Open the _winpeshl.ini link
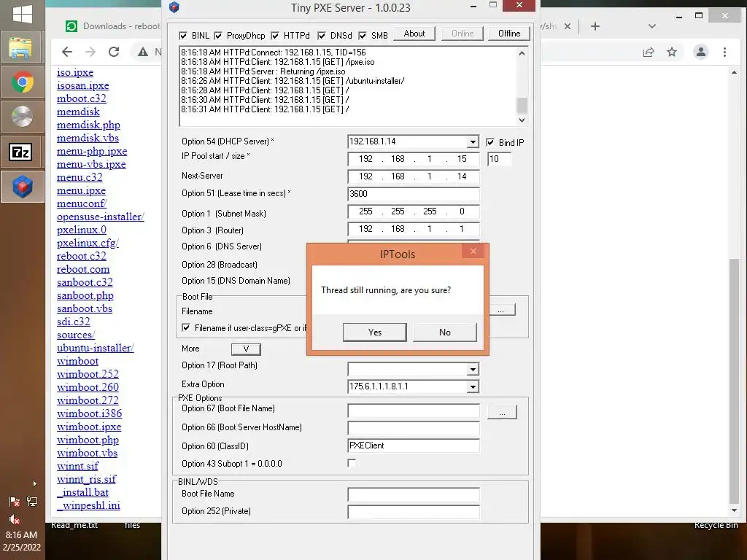Viewport: 747px width, 560px height. [88, 506]
